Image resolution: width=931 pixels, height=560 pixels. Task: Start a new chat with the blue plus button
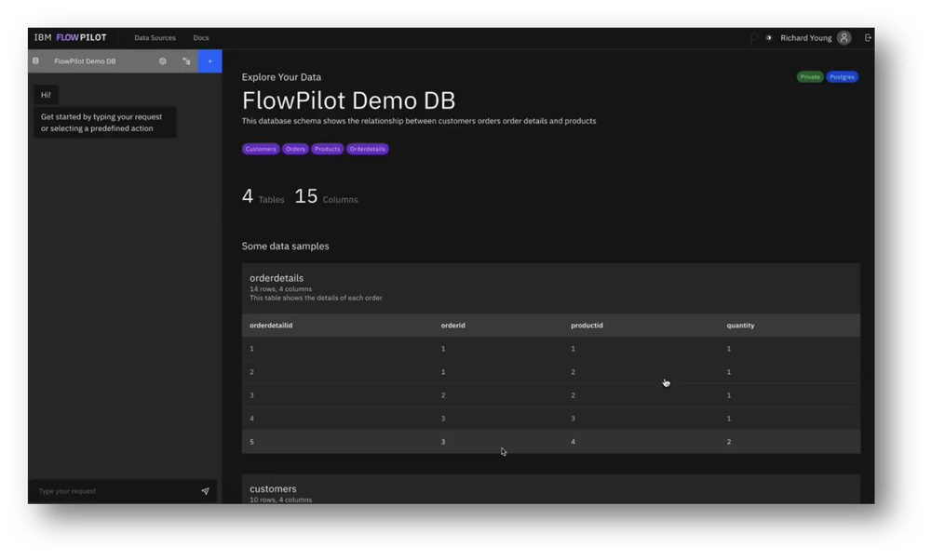pyautogui.click(x=210, y=61)
